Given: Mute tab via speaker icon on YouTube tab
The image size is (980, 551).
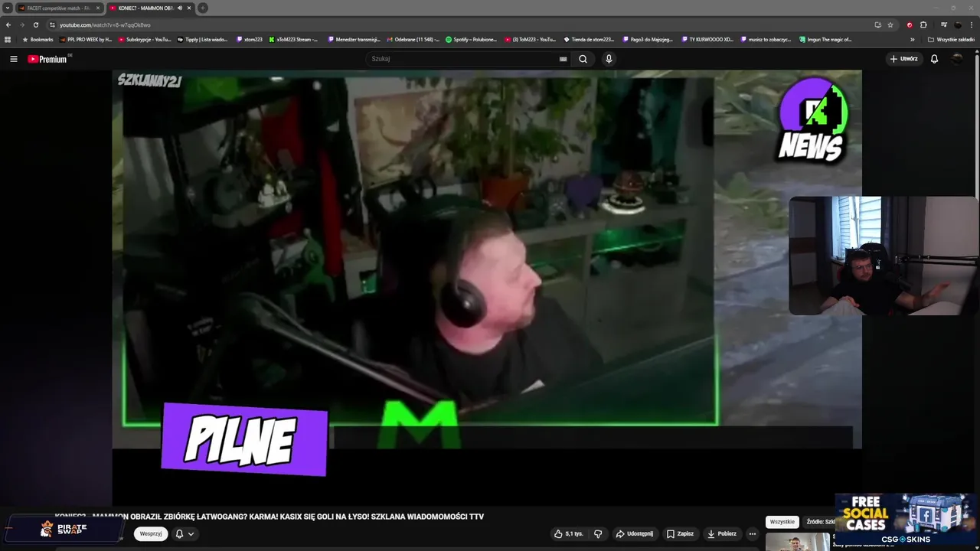Looking at the screenshot, I should tap(180, 8).
